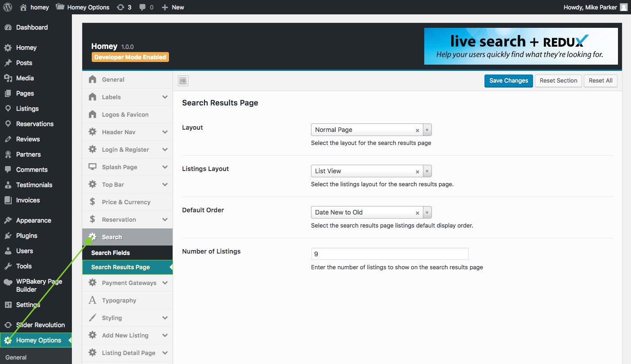Click the General house icon in the options panel
This screenshot has height=364, width=631.
coord(93,79)
